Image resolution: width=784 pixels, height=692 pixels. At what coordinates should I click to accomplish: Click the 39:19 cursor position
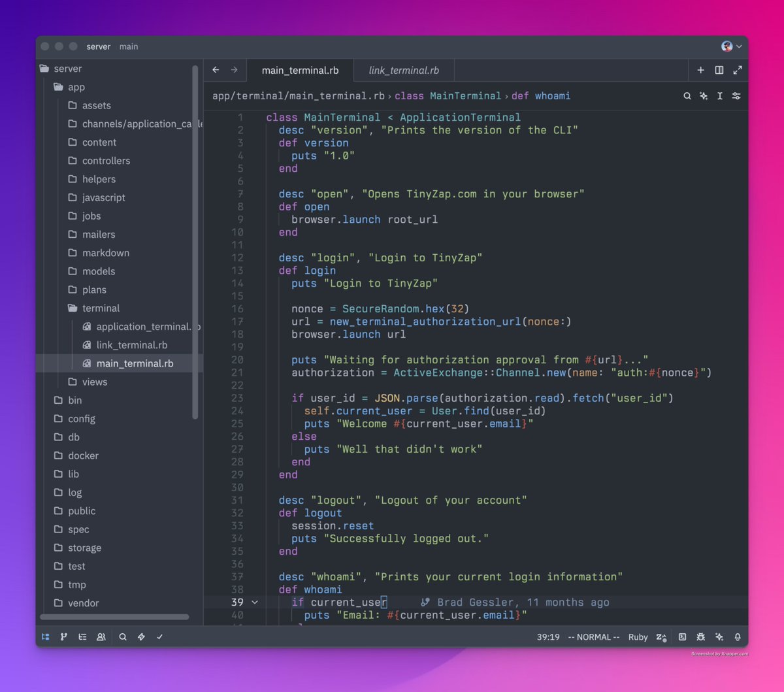pos(548,637)
